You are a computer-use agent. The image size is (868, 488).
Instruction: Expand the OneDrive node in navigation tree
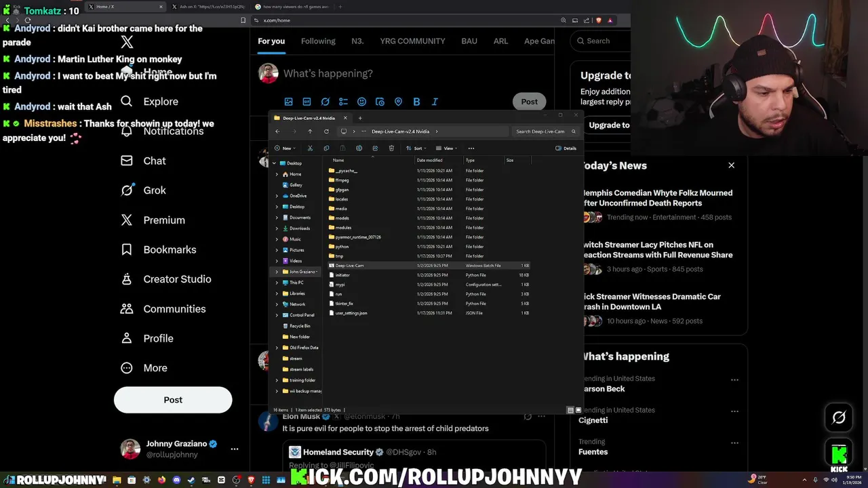277,196
